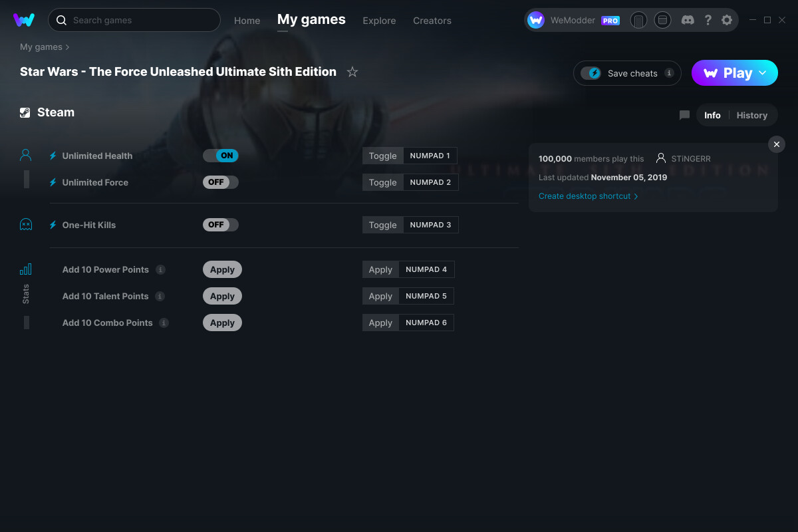
Task: Click the November 05, 2019 date
Action: (x=629, y=178)
